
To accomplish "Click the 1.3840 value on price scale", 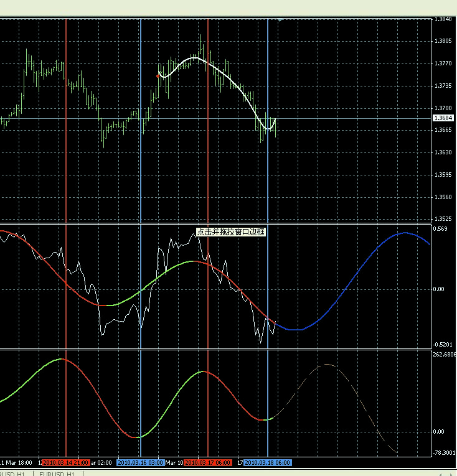I will click(443, 19).
